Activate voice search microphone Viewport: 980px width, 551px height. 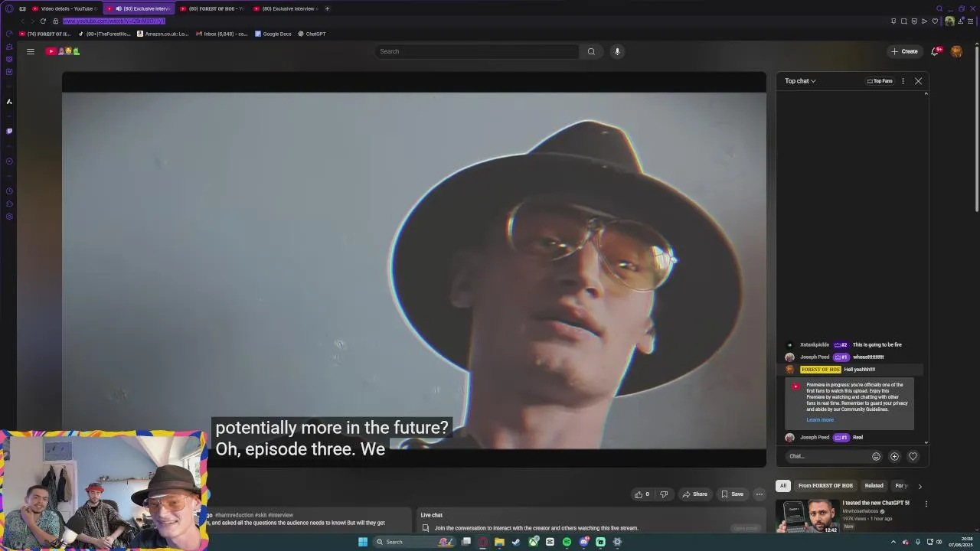(x=617, y=51)
